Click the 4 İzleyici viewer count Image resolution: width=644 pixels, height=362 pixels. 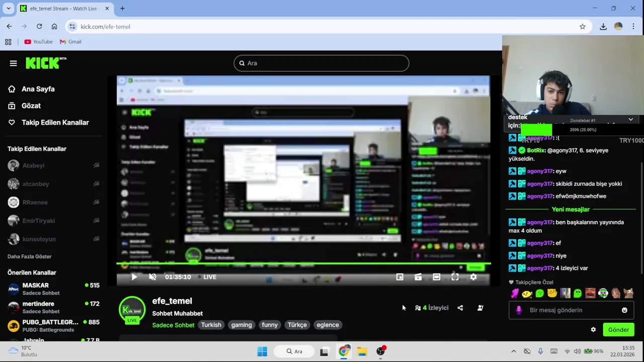[432, 308]
